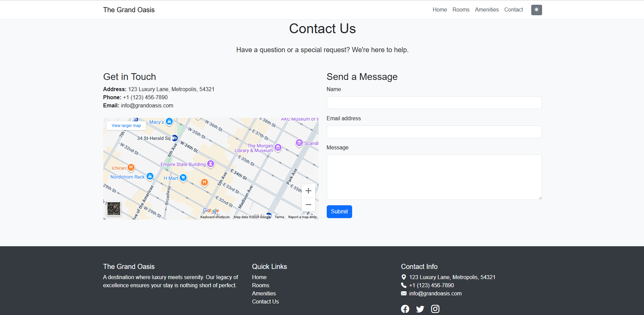Zoom out on the map
Screen dimensions: 644x315
click(x=308, y=205)
